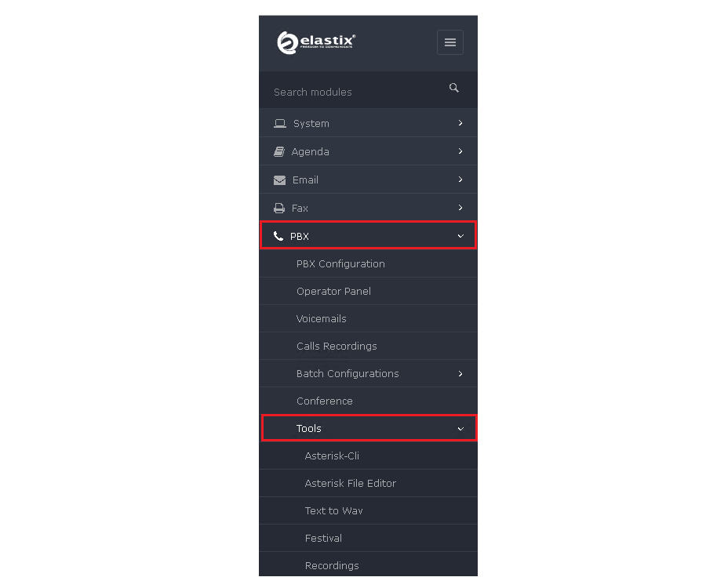The width and height of the screenshot is (706, 588).
Task: Click the System laptop icon
Action: (x=280, y=124)
